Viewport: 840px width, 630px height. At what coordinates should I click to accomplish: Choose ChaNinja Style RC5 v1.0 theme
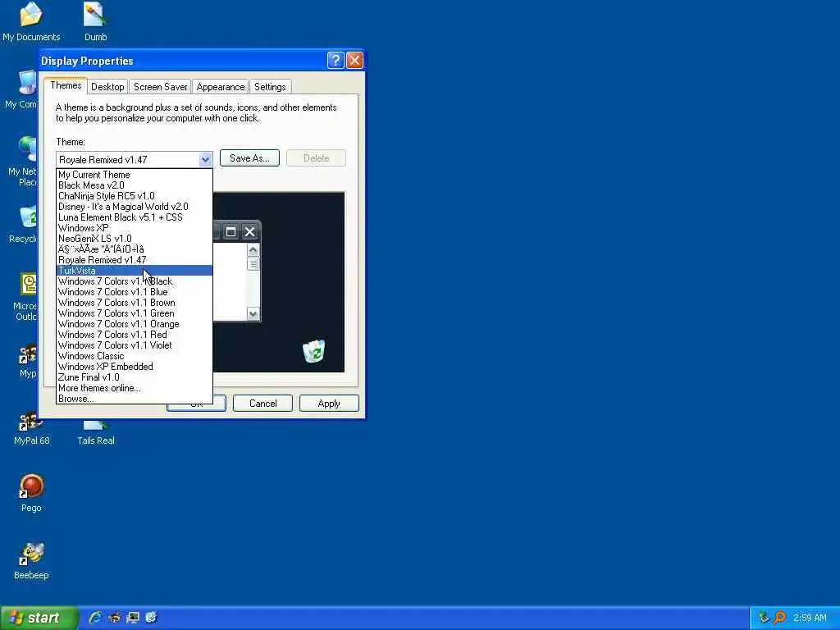(134, 196)
